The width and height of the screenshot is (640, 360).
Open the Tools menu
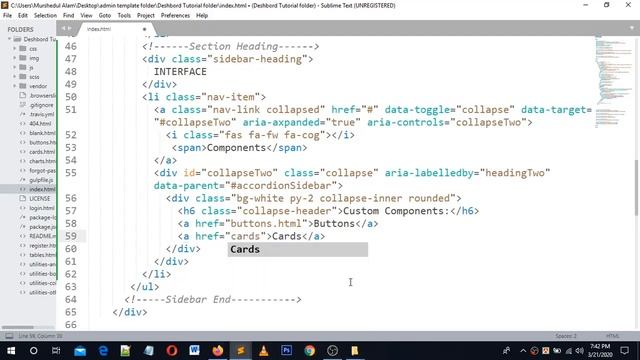(x=124, y=16)
